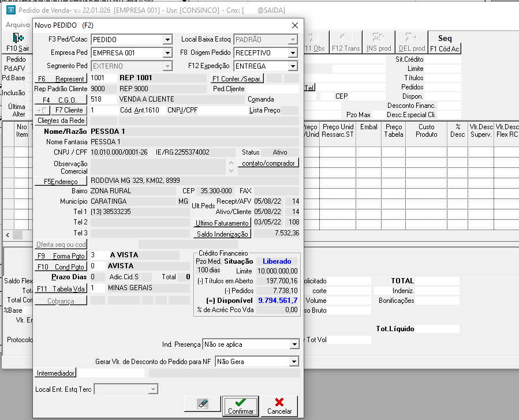
Task: Click the F6 Represent button
Action: point(61,78)
